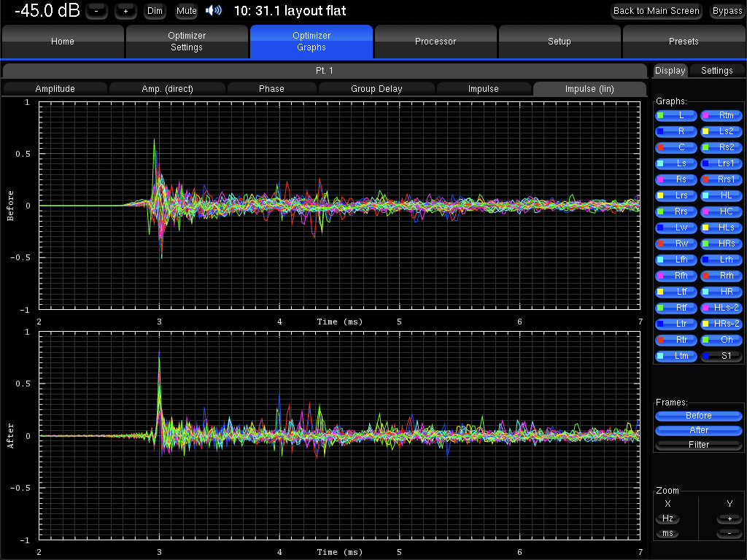Zoom out Y axis with minus button
This screenshot has width=747, height=560.
pyautogui.click(x=729, y=533)
